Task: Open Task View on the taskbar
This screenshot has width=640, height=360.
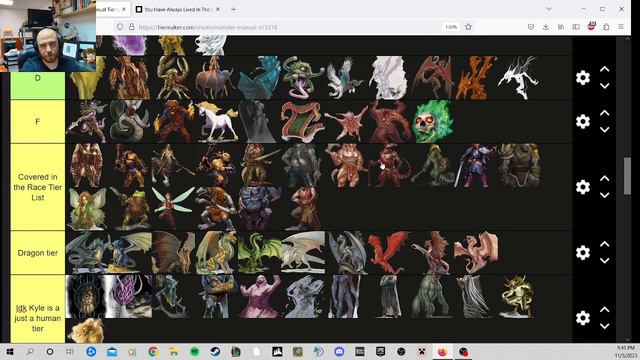Action: pyautogui.click(x=70, y=351)
